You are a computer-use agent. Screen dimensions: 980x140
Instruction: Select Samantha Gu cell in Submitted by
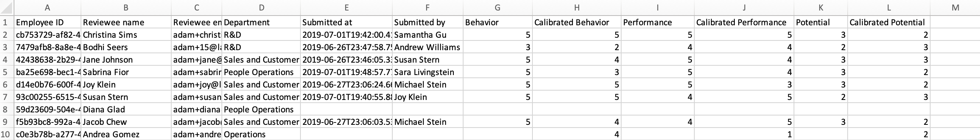click(x=428, y=35)
